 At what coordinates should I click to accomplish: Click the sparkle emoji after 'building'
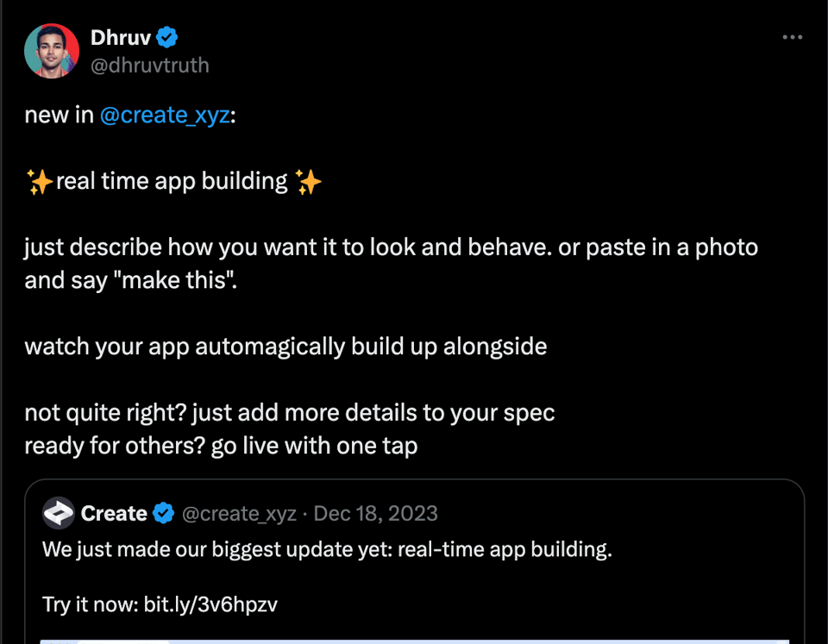click(x=308, y=182)
